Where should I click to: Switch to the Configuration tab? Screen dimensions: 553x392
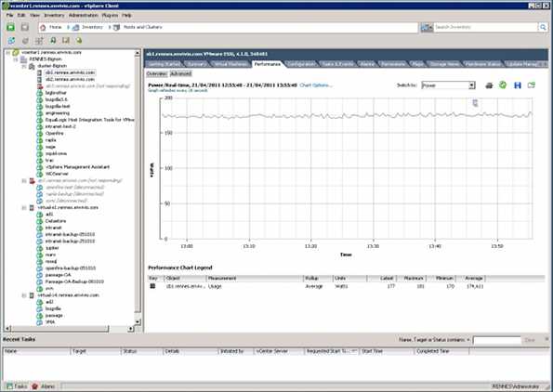pyautogui.click(x=301, y=64)
